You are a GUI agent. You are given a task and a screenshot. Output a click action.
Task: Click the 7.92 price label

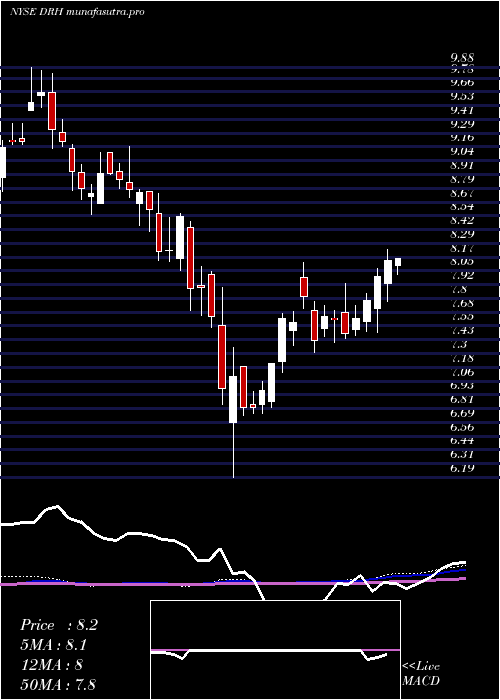[x=462, y=275]
